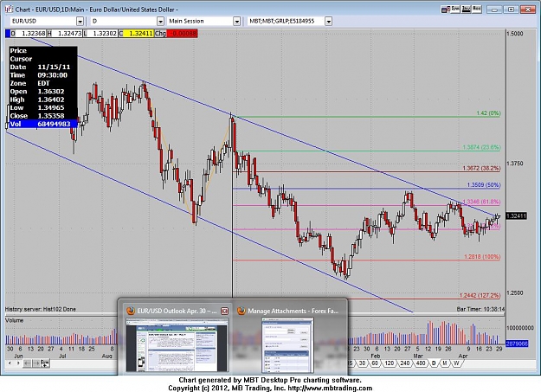Click the EUR/USD symbol input field
This screenshot has height=392, width=541.
[42, 21]
